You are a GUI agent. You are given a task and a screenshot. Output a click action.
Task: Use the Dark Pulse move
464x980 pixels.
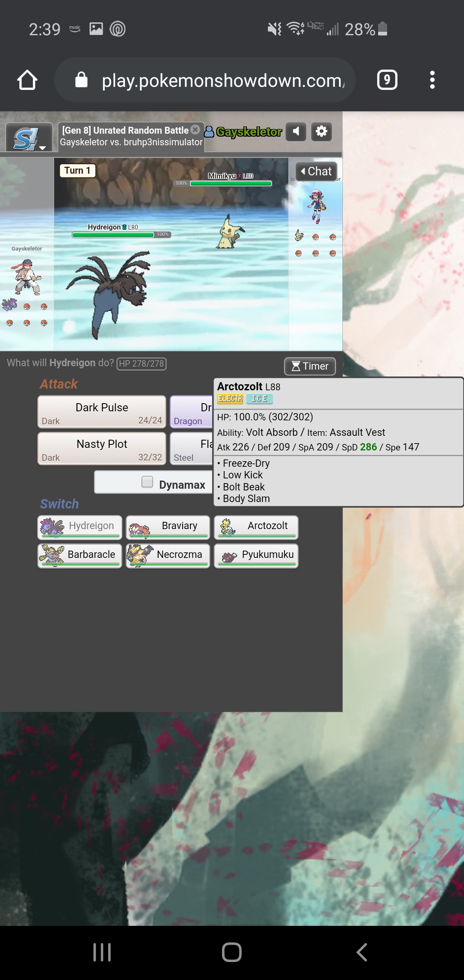coord(102,412)
